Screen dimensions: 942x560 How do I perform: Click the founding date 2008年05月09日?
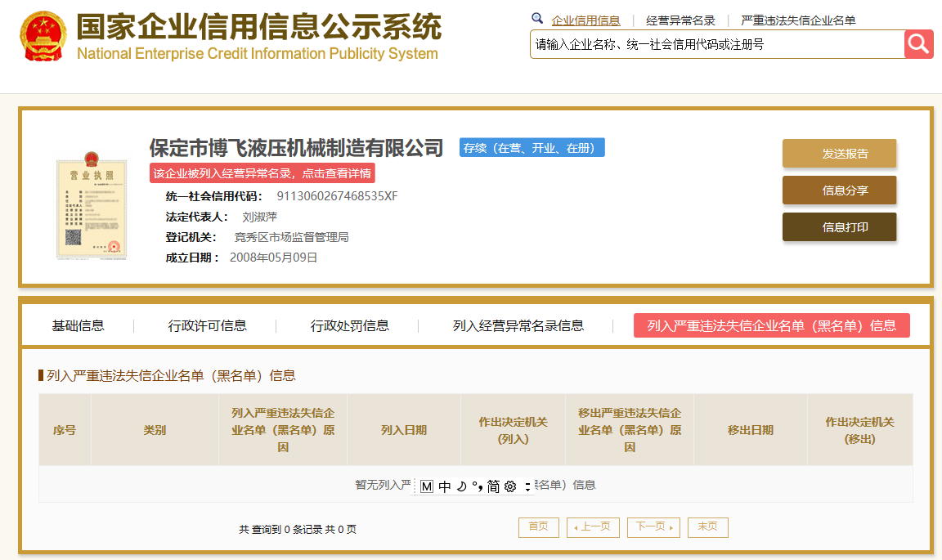273,258
